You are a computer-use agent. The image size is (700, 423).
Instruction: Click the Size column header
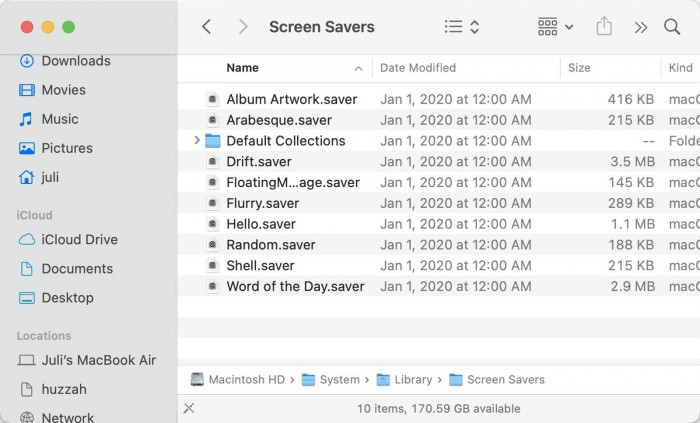click(x=579, y=68)
